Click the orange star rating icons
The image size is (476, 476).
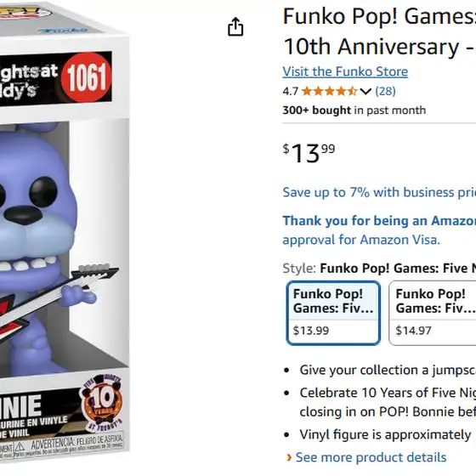point(330,91)
